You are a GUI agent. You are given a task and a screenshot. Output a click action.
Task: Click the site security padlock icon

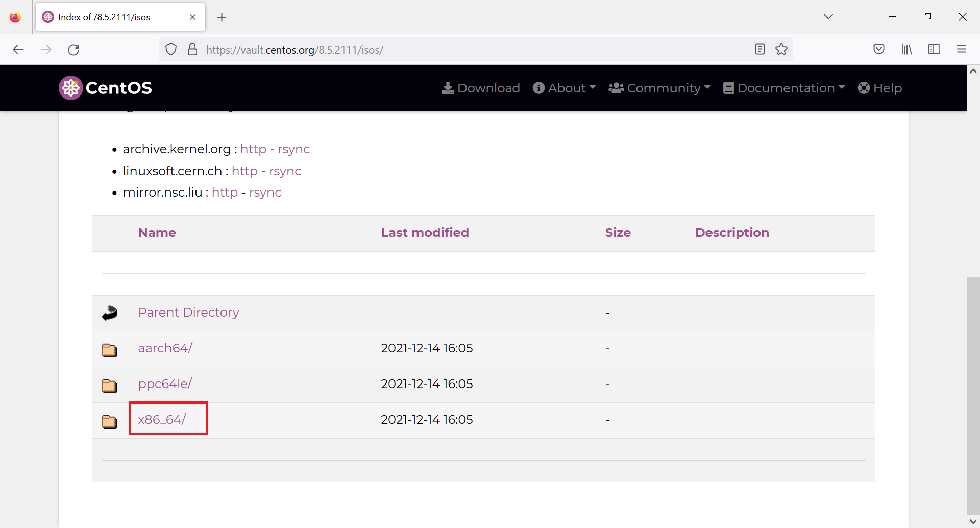(x=192, y=50)
